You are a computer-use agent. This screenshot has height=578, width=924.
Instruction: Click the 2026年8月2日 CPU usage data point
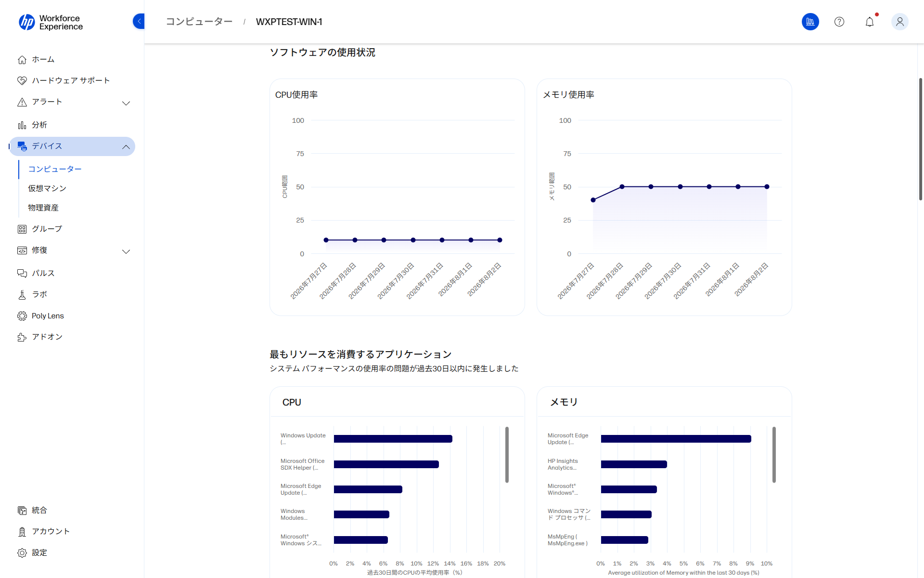click(x=500, y=240)
